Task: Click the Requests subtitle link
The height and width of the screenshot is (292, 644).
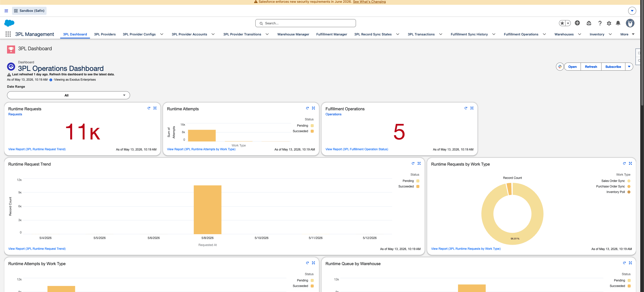Action: click(15, 114)
